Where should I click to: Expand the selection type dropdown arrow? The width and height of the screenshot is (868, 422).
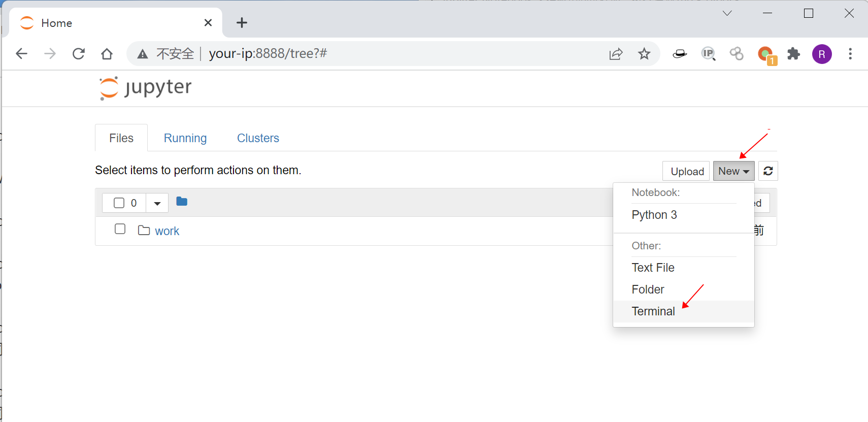[157, 203]
